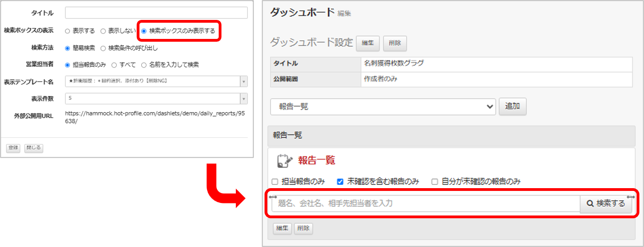
Task: Click 追加 button next to dashlet selector
Action: [512, 107]
